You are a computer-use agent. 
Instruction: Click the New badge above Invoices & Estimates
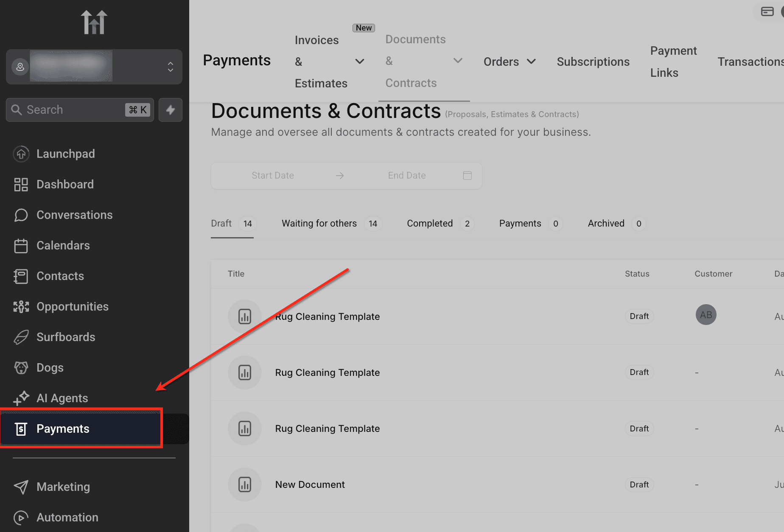[364, 28]
